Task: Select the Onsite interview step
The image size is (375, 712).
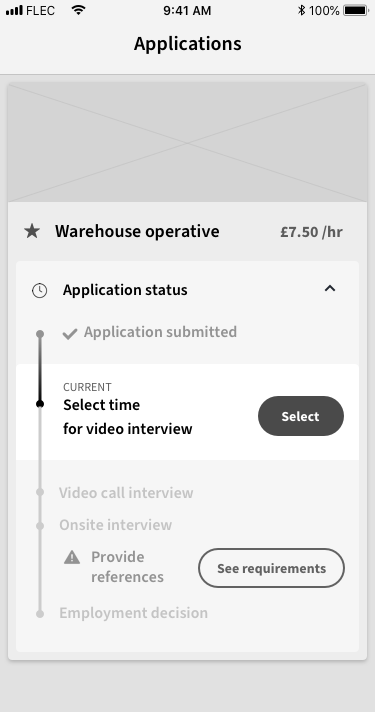Action: (115, 525)
